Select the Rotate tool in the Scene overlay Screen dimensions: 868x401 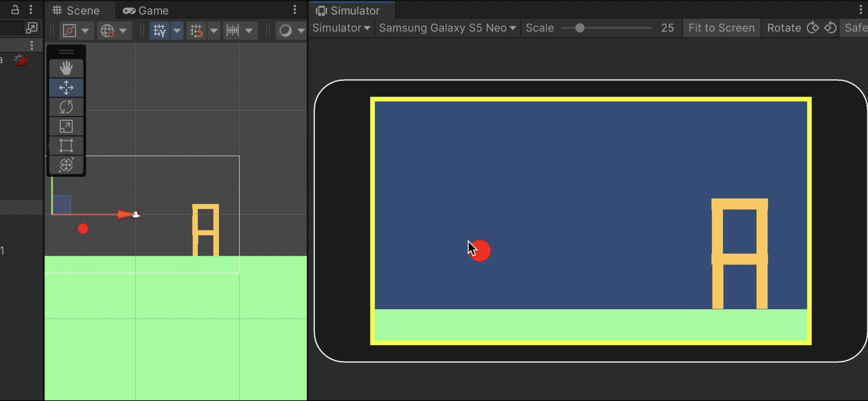coord(66,107)
